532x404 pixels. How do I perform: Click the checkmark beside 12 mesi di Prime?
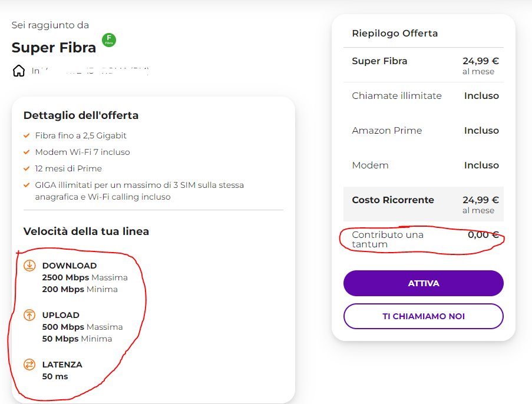pos(27,168)
